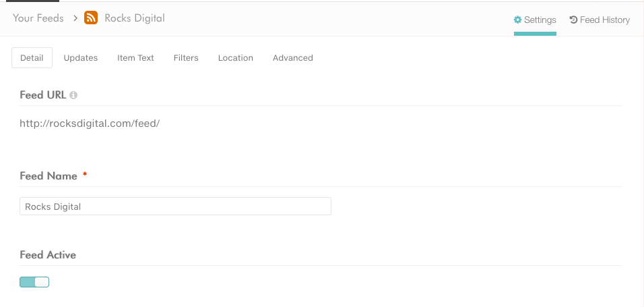Click the Feed History clock icon
The image size is (644, 307).
coord(573,20)
